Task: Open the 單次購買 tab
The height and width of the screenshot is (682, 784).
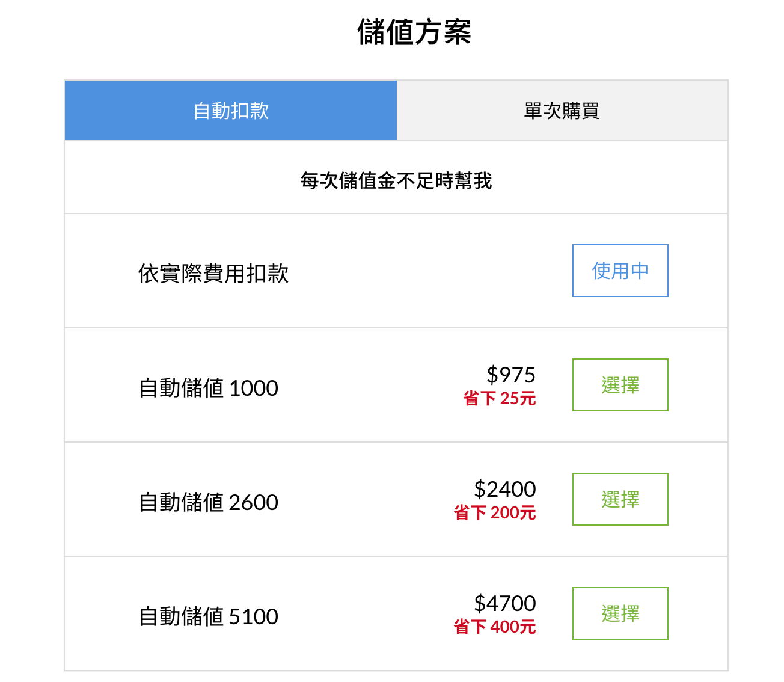Action: pos(562,111)
